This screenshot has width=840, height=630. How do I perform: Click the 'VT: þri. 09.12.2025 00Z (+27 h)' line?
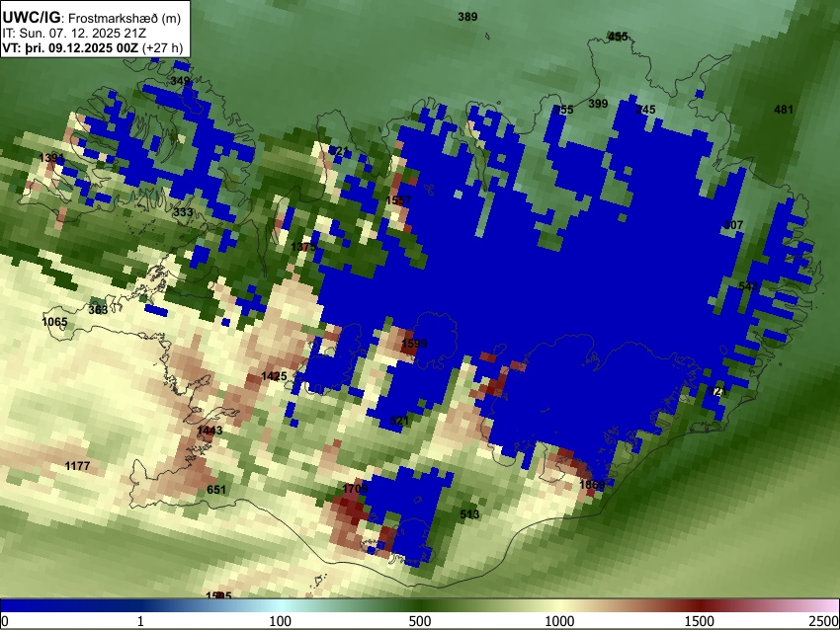point(93,47)
